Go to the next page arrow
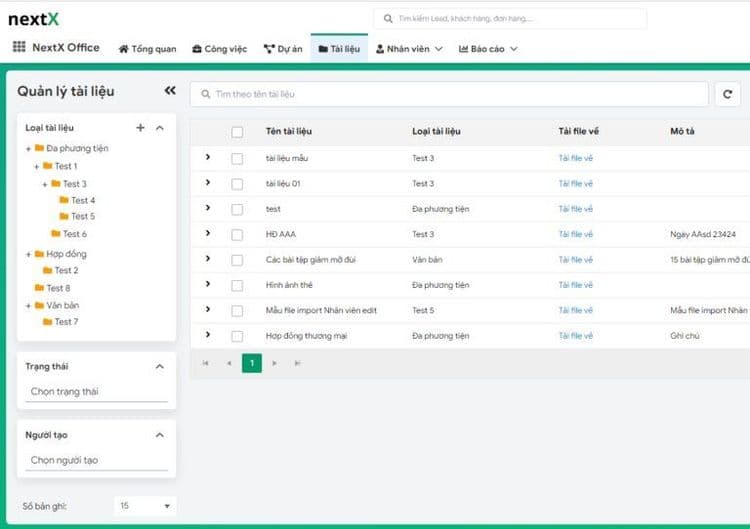750x529 pixels. pyautogui.click(x=275, y=363)
